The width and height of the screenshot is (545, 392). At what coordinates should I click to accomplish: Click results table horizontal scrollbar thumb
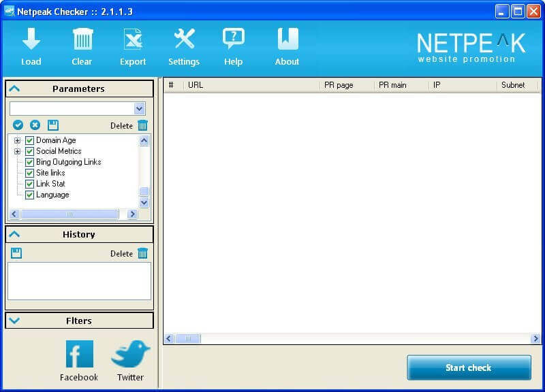tap(188, 338)
